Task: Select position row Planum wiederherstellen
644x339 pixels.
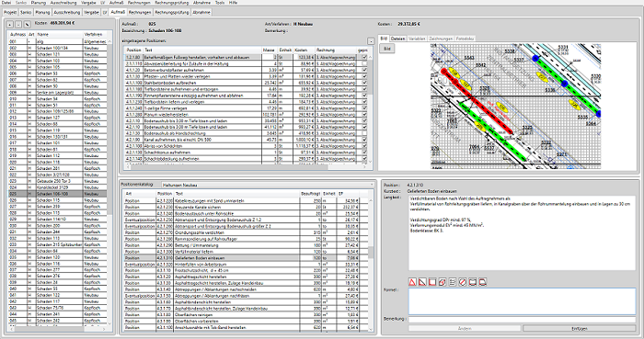Action: pyautogui.click(x=247, y=114)
